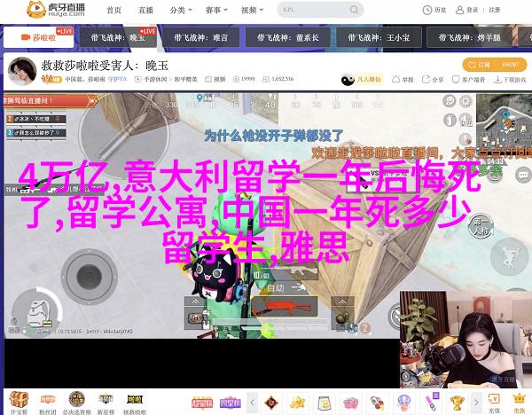Open the 总决选资格 icon
The image size is (532, 415).
tap(76, 403)
